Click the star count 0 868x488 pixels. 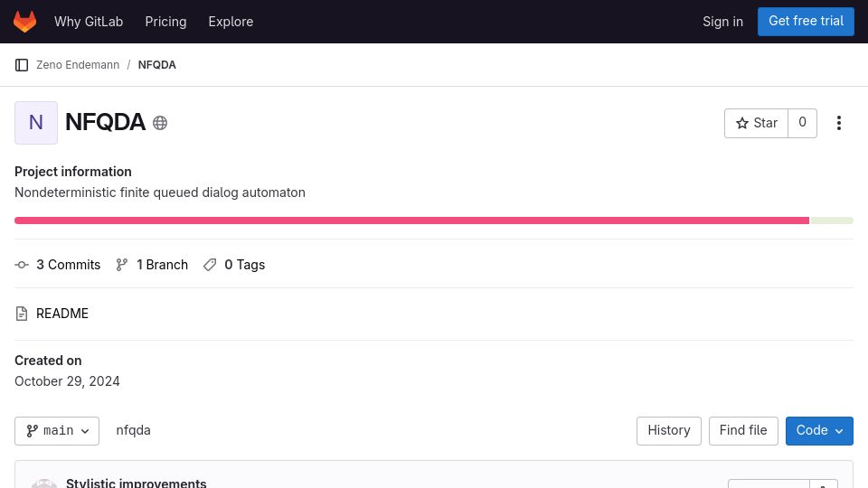click(x=802, y=123)
